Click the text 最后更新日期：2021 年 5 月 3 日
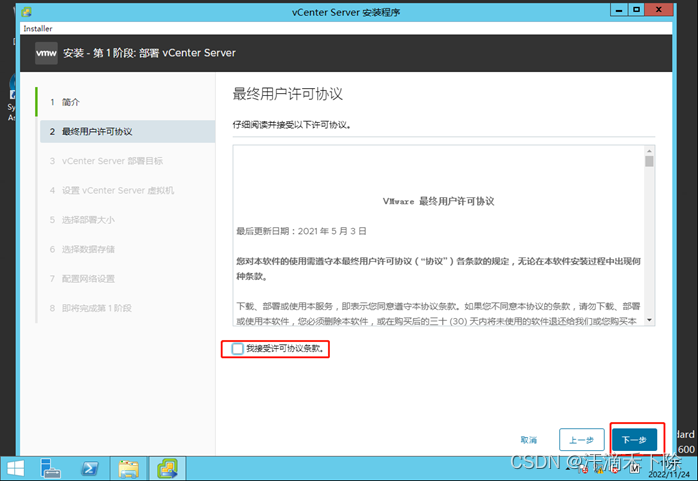The width and height of the screenshot is (698, 481). (301, 231)
